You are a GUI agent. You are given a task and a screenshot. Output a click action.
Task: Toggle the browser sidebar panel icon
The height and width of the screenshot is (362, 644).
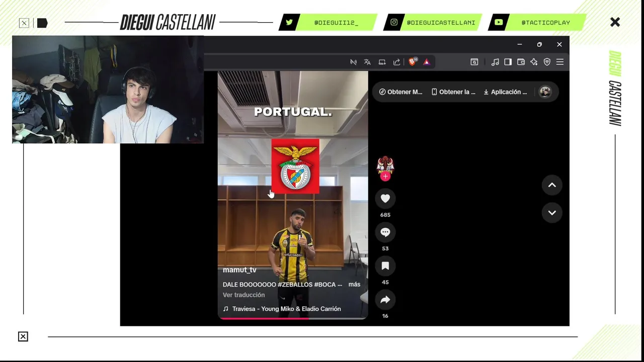[x=508, y=62]
